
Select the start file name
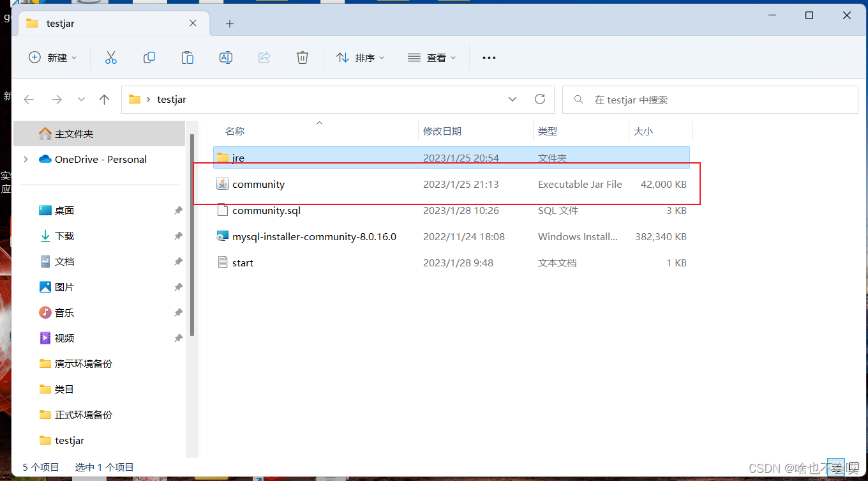click(x=243, y=263)
